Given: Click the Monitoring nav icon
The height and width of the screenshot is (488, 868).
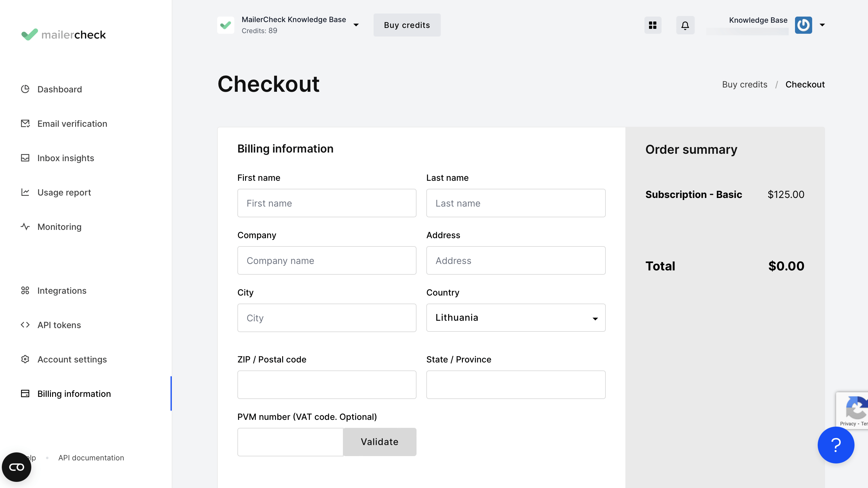Looking at the screenshot, I should [25, 226].
